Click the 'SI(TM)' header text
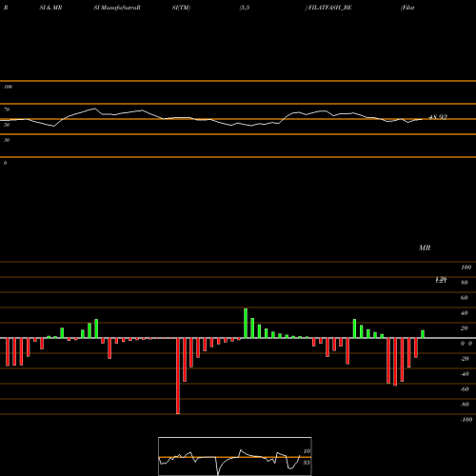Viewport: 476px width, 476px height. 181,8
